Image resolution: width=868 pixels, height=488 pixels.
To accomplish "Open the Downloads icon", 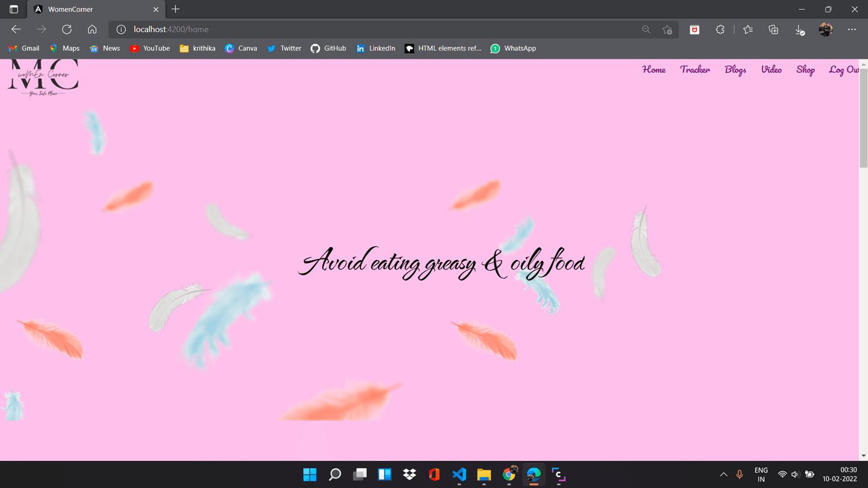I will pyautogui.click(x=799, y=30).
